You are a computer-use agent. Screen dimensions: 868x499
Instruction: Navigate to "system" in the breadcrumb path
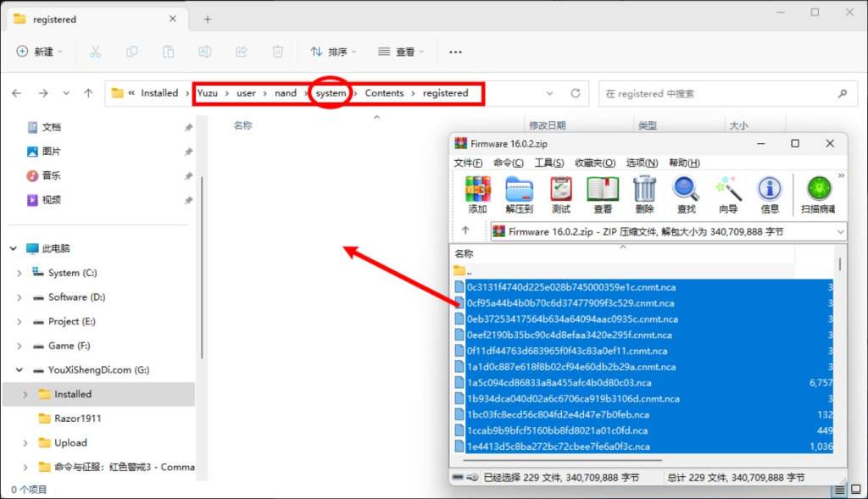click(330, 93)
